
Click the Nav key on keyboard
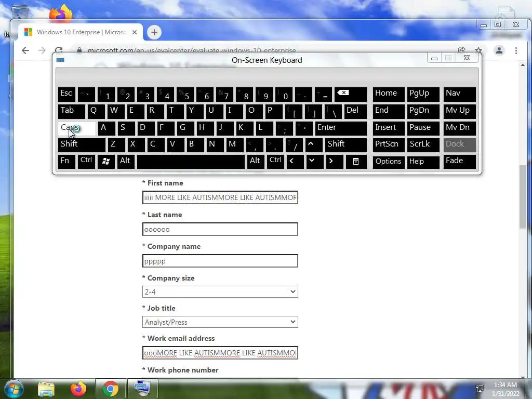[x=460, y=95]
